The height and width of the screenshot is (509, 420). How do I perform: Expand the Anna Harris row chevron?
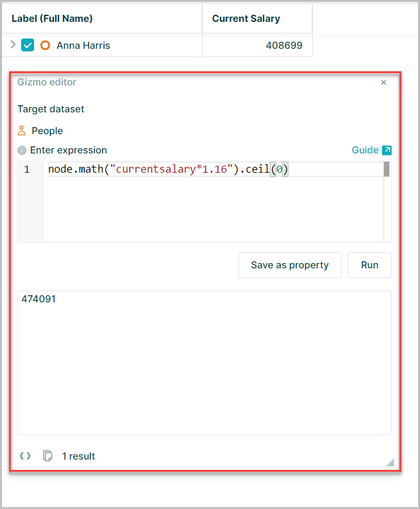pos(13,44)
